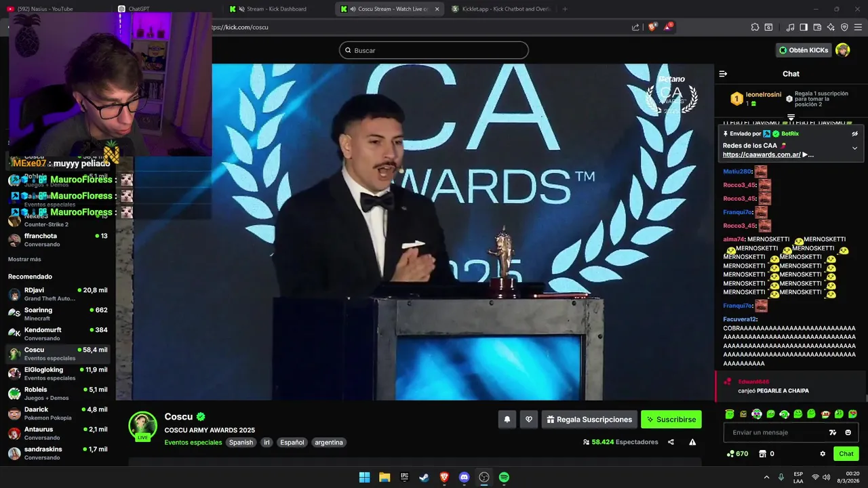The image size is (868, 488).
Task: Open Brave Shields lion icon in address bar
Action: pos(652,27)
